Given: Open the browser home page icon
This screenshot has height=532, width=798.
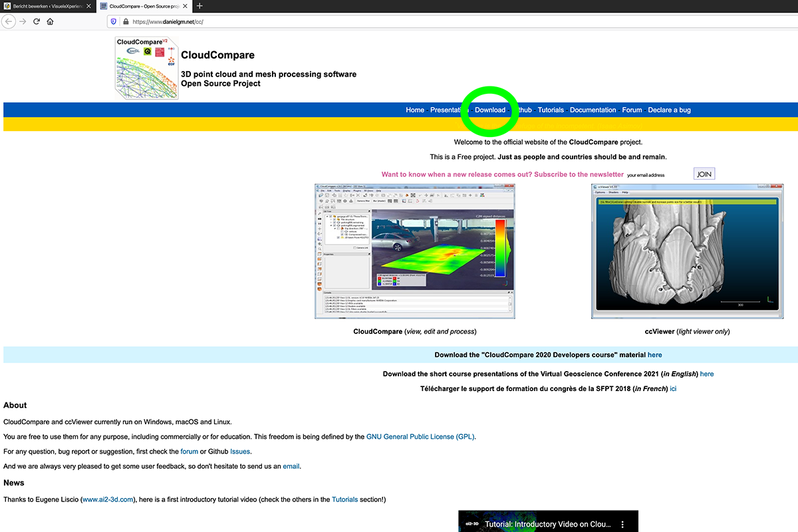Looking at the screenshot, I should point(50,21).
